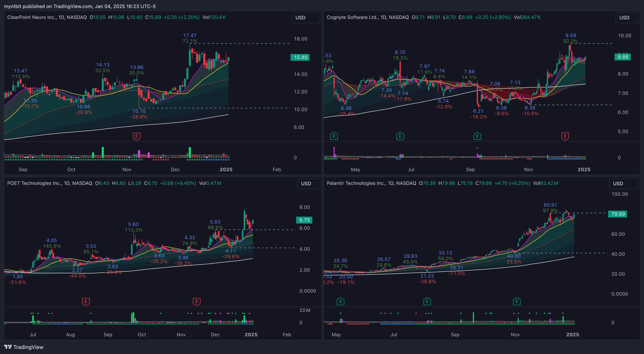
Task: Open Cognyte green earnings marker near May
Action: click(334, 136)
